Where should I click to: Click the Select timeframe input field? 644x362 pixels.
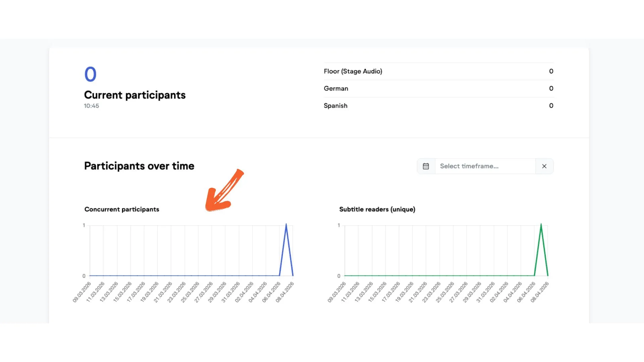tap(485, 166)
